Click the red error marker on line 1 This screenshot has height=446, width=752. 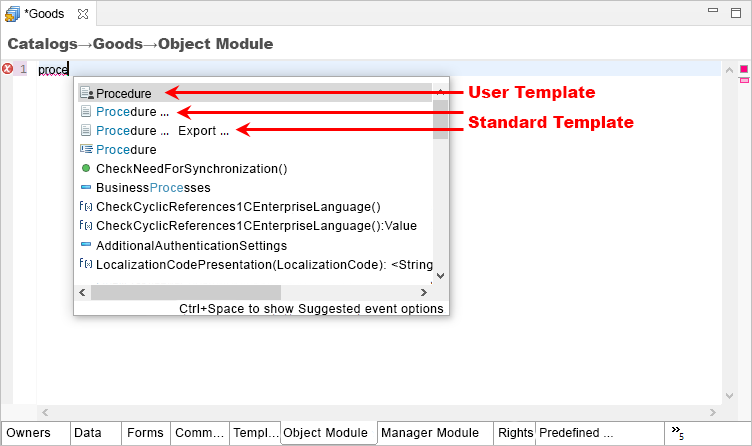click(x=8, y=69)
